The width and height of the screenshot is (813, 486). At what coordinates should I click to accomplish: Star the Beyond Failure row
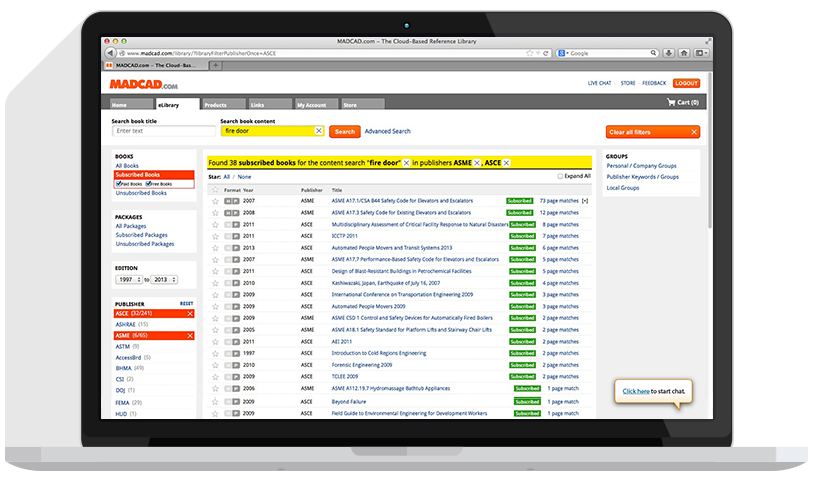click(x=215, y=401)
